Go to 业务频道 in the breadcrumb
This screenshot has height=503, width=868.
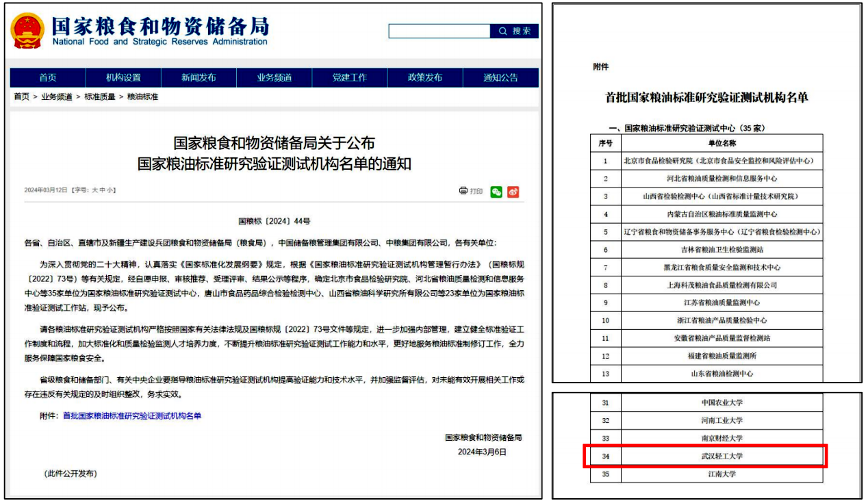pyautogui.click(x=57, y=96)
